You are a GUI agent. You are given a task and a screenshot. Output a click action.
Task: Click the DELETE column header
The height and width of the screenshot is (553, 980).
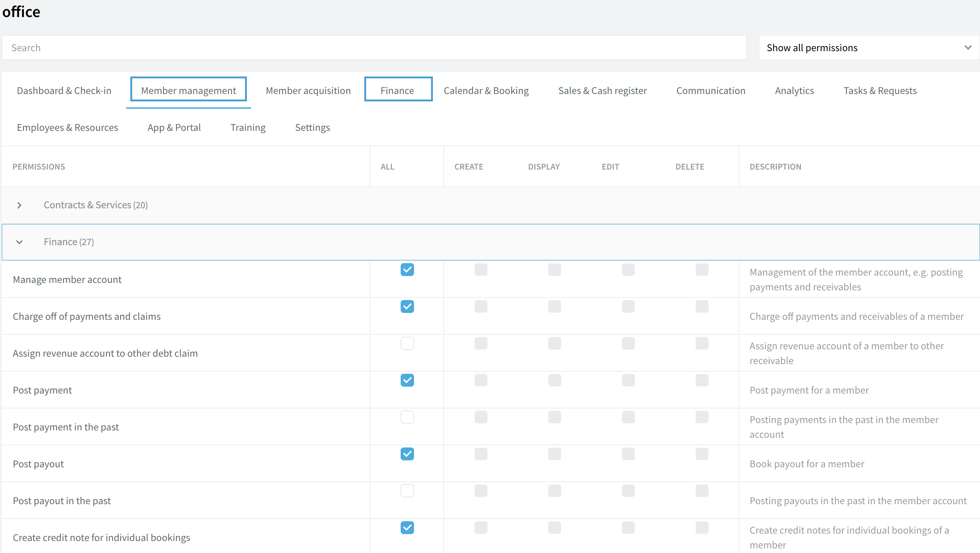(x=690, y=167)
